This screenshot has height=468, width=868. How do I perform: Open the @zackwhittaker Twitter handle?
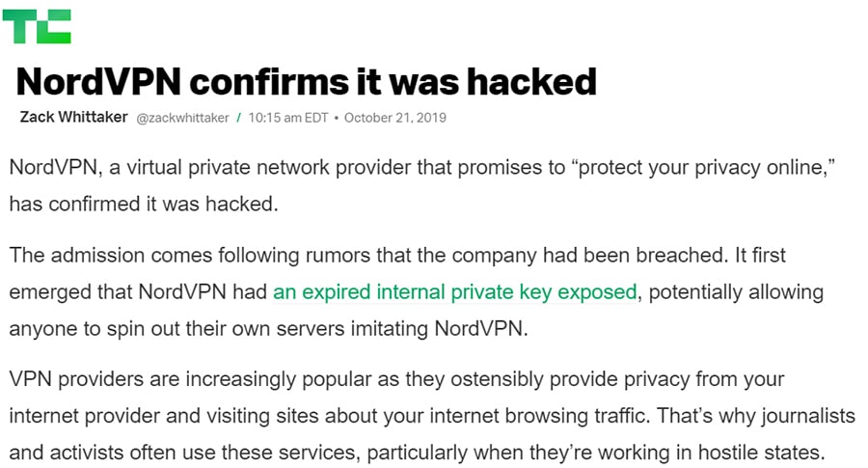click(182, 119)
